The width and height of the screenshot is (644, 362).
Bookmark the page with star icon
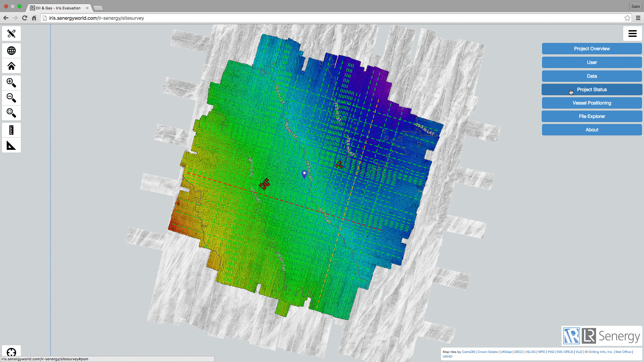[627, 18]
